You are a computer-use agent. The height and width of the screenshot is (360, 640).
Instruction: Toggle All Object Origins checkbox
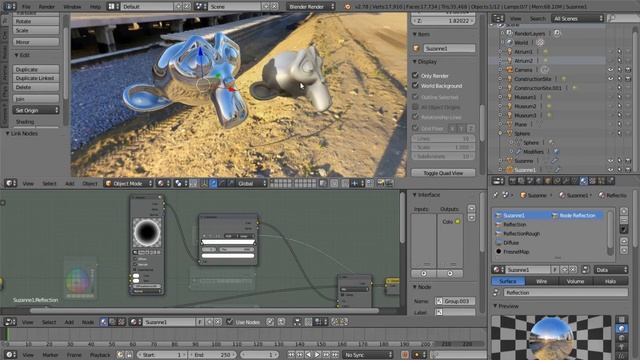click(x=416, y=107)
